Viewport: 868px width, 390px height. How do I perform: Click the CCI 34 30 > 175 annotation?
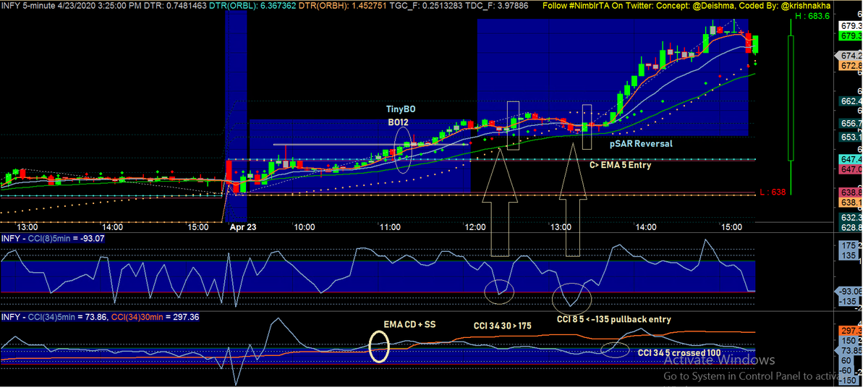(502, 326)
